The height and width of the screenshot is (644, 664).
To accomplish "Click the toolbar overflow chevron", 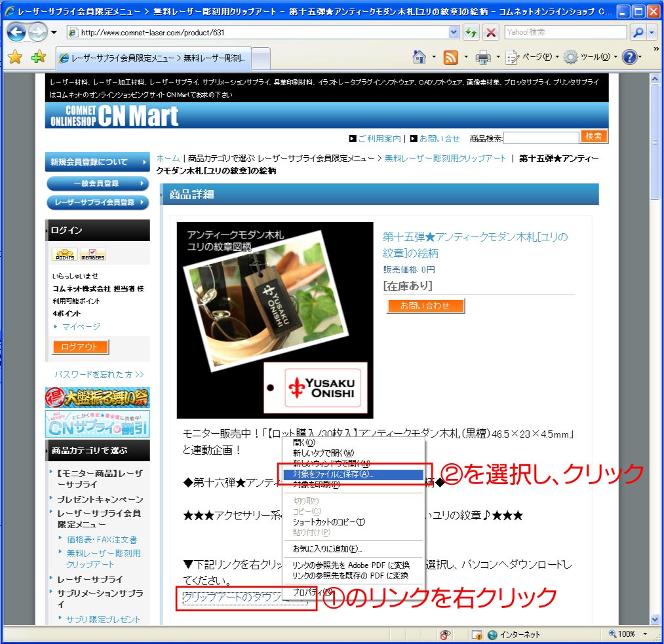I will click(656, 48).
